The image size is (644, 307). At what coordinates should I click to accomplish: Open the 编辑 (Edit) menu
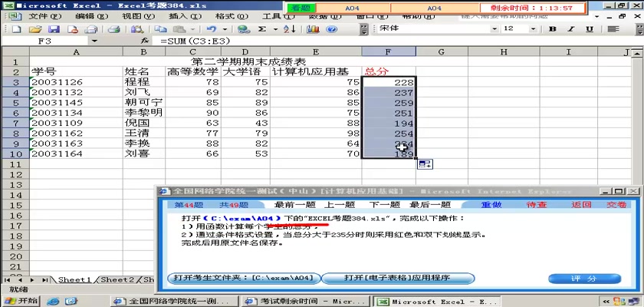click(92, 16)
